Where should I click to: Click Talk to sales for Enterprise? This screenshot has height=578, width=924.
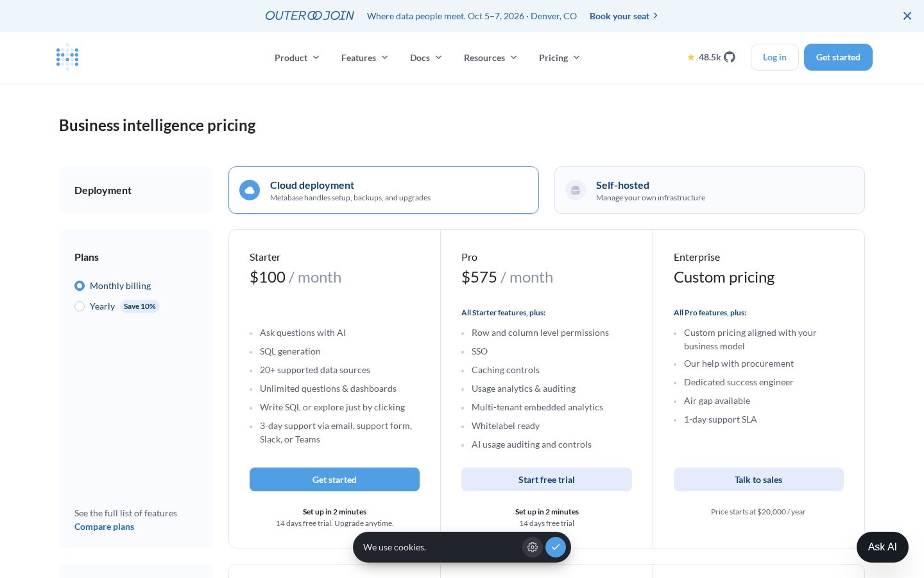click(x=758, y=480)
